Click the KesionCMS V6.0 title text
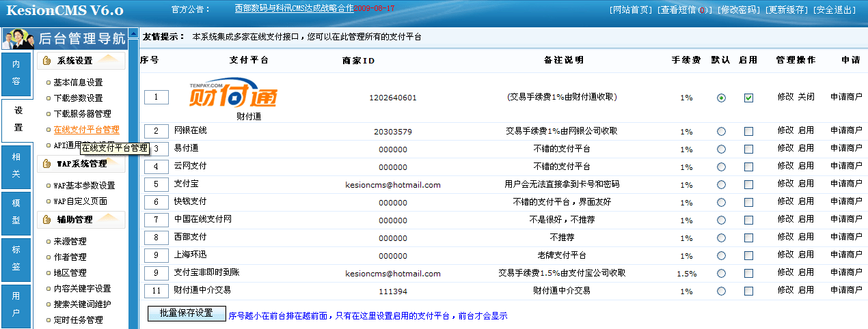Screen dimensions: 868x329 click(x=65, y=10)
